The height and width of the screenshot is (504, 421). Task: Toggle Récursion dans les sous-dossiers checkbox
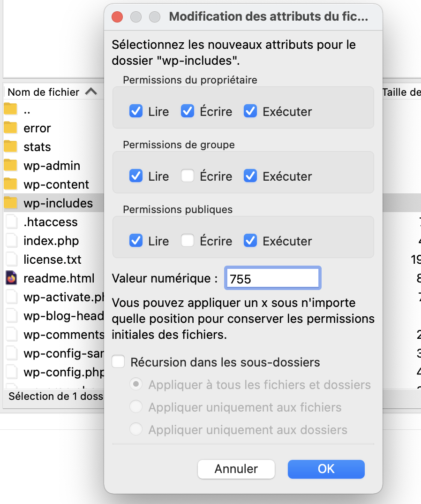tap(118, 362)
